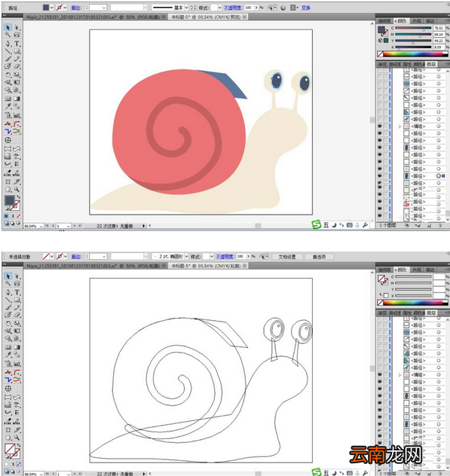450x476 pixels.
Task: Switch to the 外观 panel tab above the colored CMYK sliders
Action: [x=417, y=21]
